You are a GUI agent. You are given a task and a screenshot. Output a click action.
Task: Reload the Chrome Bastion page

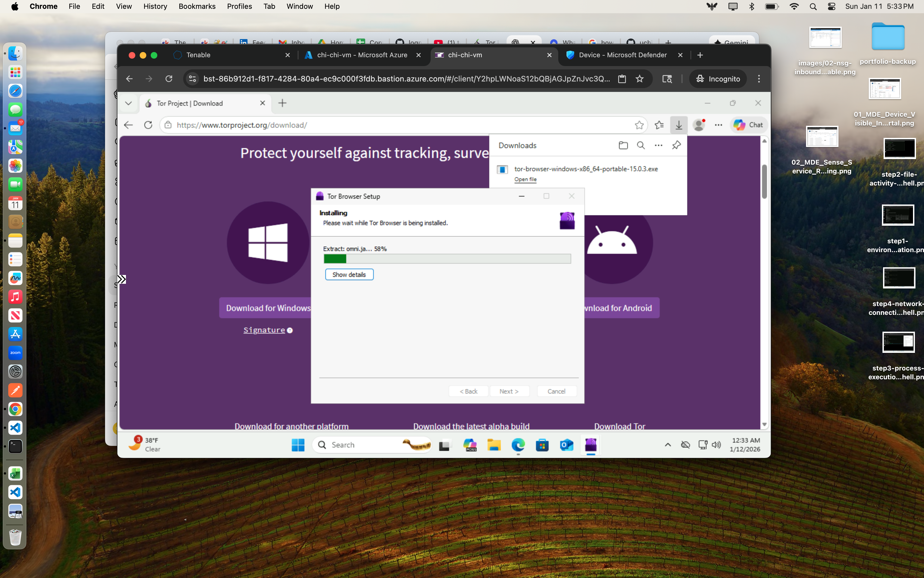click(169, 79)
